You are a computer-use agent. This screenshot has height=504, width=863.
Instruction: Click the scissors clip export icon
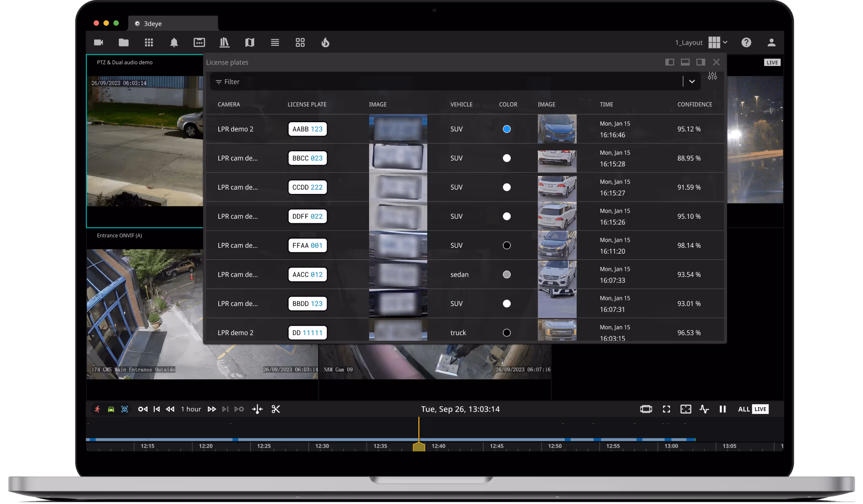coord(276,409)
